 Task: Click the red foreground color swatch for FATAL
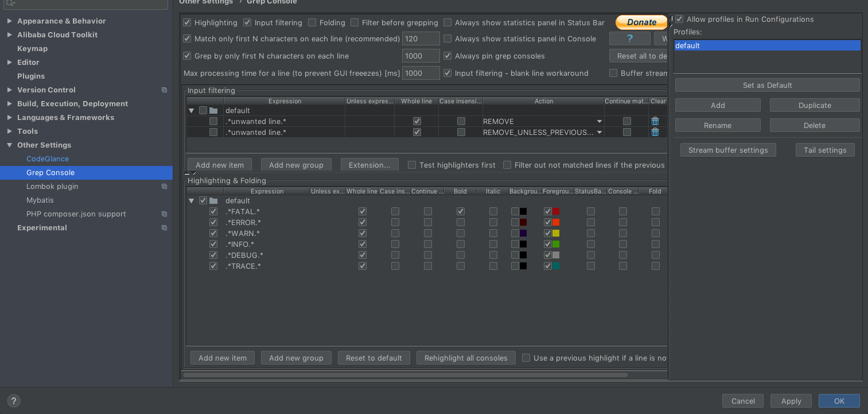tap(556, 211)
